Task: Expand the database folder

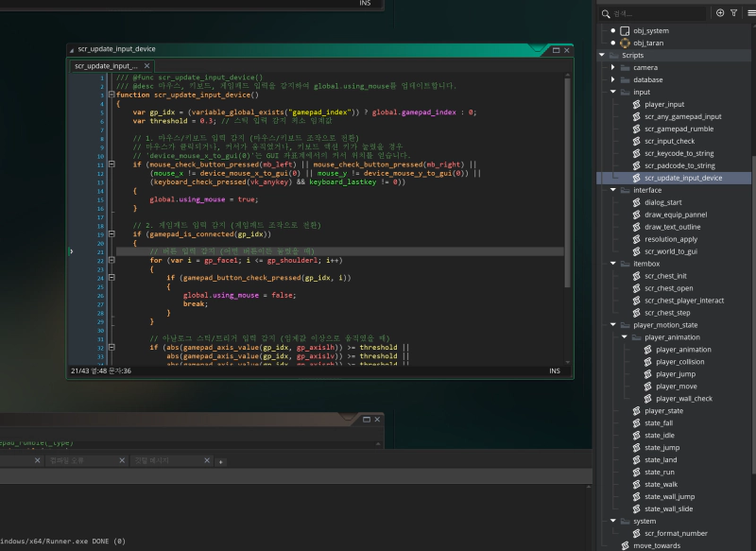Action: click(612, 79)
